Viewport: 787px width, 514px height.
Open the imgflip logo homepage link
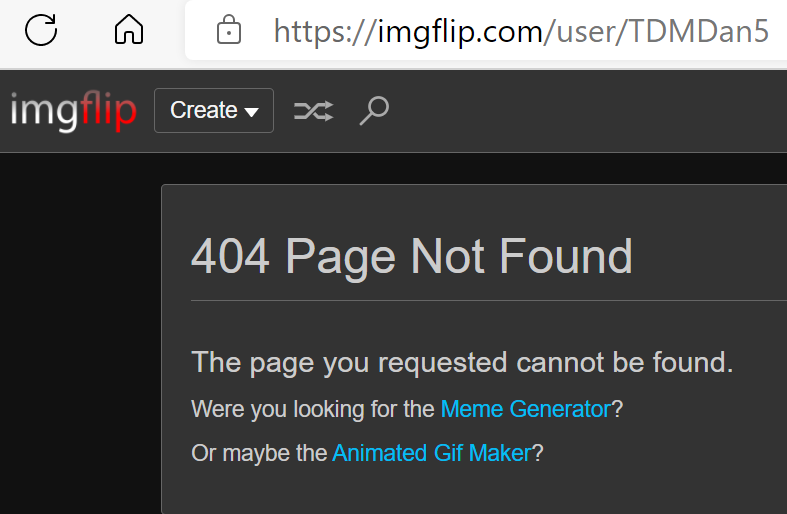coord(73,111)
